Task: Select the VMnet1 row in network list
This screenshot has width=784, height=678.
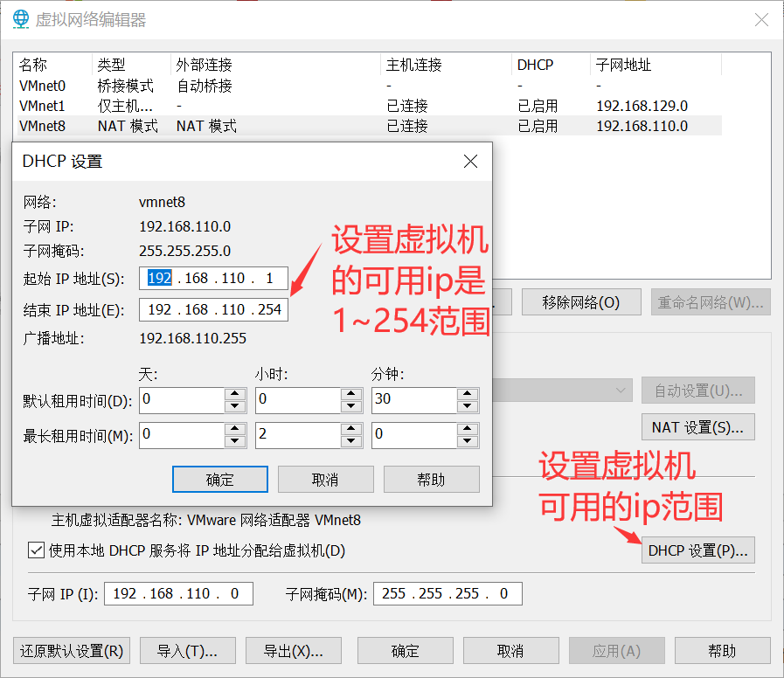Action: point(370,106)
